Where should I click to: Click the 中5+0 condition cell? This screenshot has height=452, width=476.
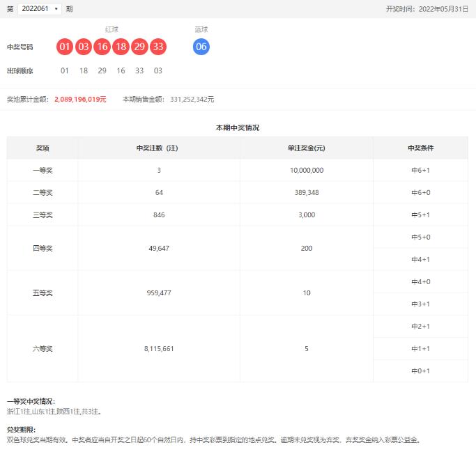tap(421, 237)
